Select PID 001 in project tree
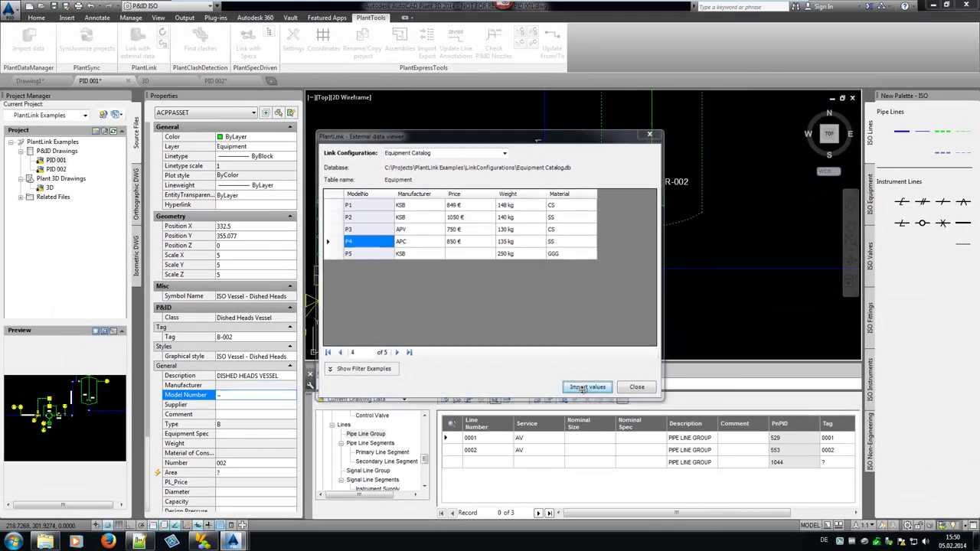This screenshot has width=980, height=551. 56,160
